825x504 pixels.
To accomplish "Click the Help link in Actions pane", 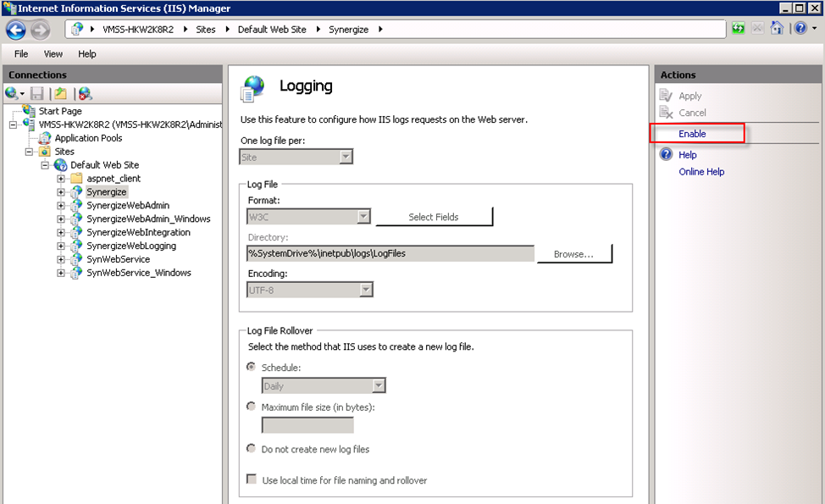I will tap(687, 155).
